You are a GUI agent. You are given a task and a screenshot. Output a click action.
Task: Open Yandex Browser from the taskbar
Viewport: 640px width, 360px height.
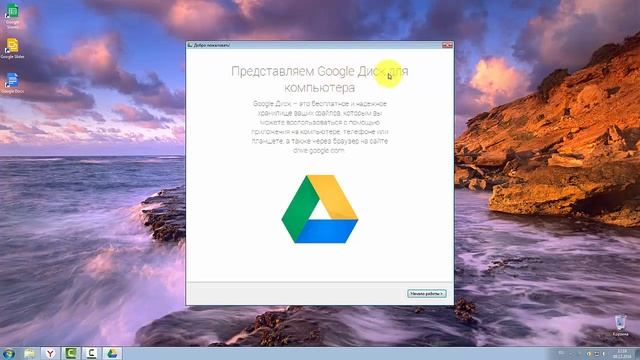(50, 353)
